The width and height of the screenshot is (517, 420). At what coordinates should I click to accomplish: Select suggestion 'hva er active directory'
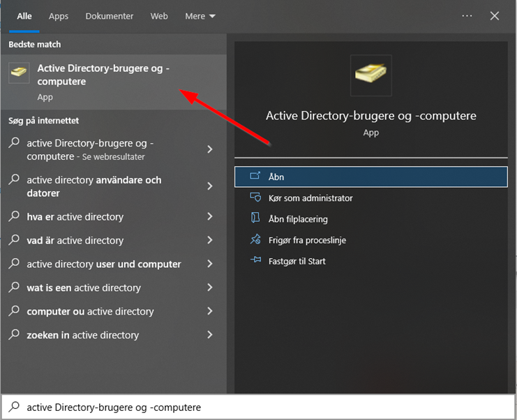tap(114, 216)
